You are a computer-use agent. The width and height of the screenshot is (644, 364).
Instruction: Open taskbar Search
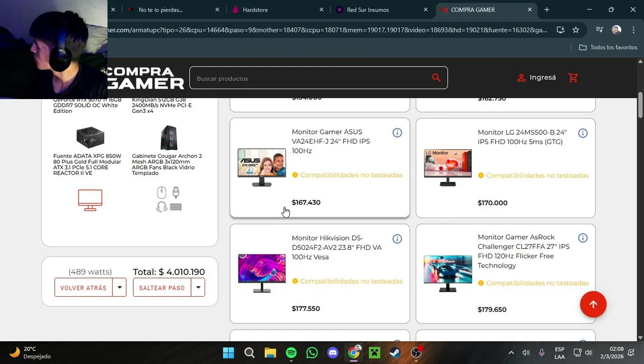249,352
